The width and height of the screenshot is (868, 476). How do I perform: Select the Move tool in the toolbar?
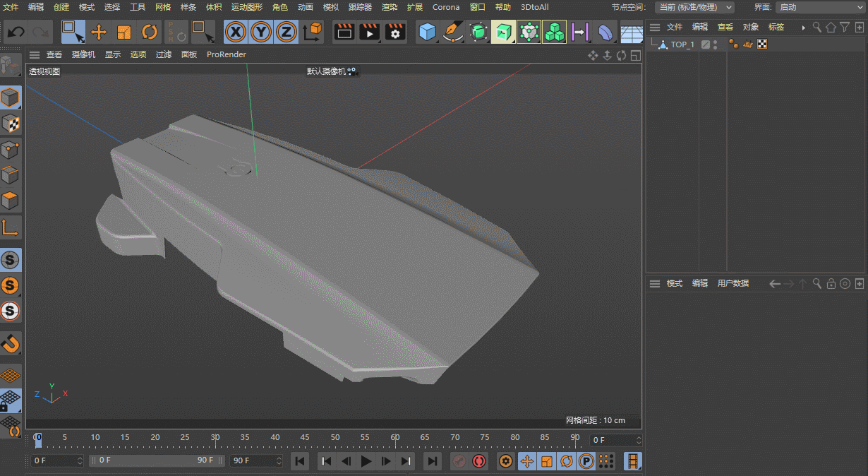pos(99,32)
